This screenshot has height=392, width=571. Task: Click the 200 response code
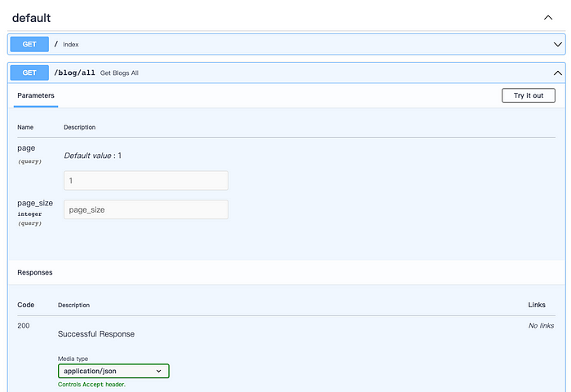pyautogui.click(x=24, y=325)
